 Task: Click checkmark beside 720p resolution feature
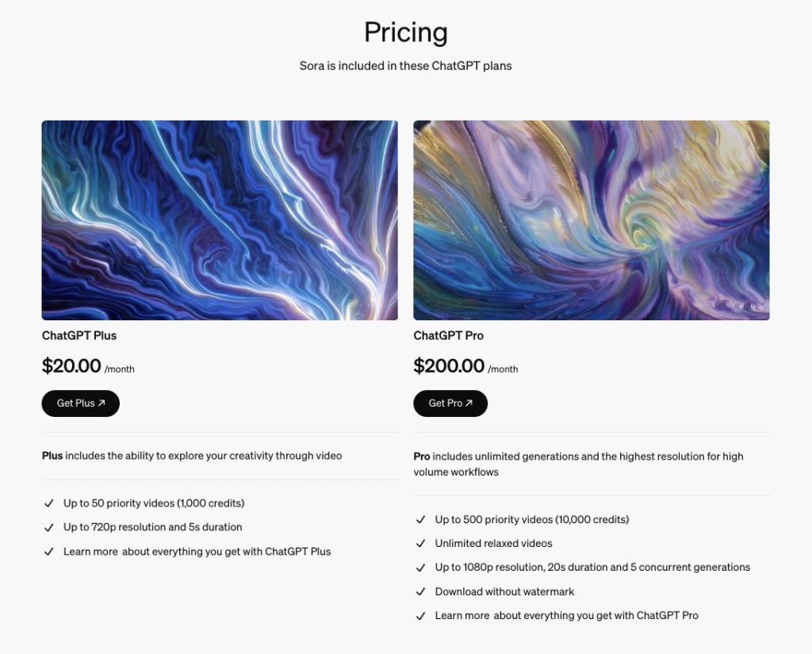(x=49, y=527)
